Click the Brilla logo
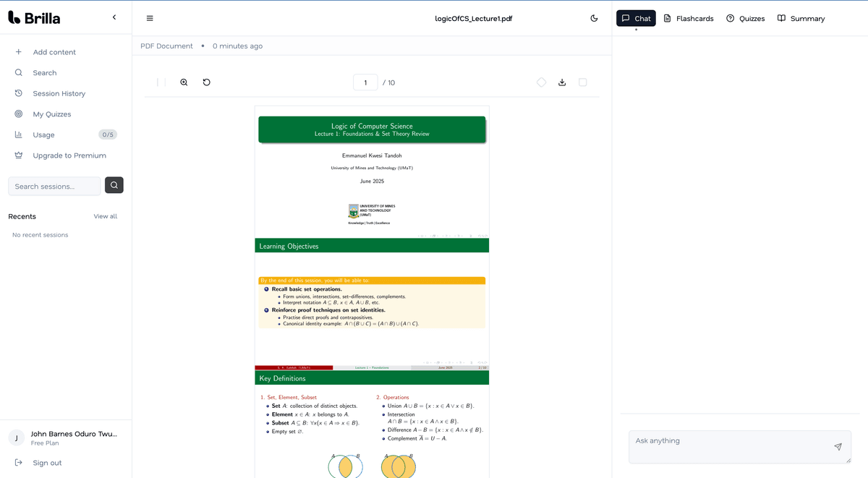 point(34,18)
